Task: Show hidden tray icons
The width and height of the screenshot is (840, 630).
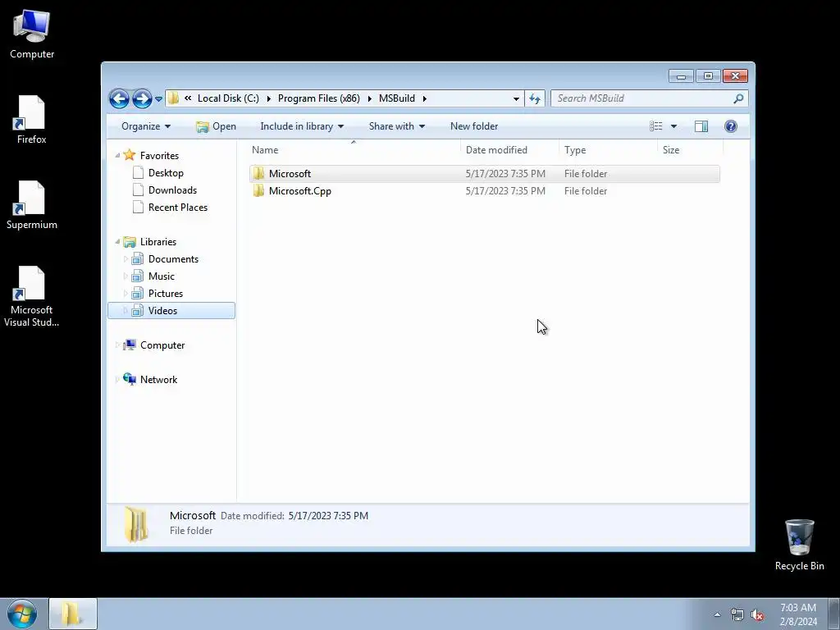Action: (x=717, y=614)
